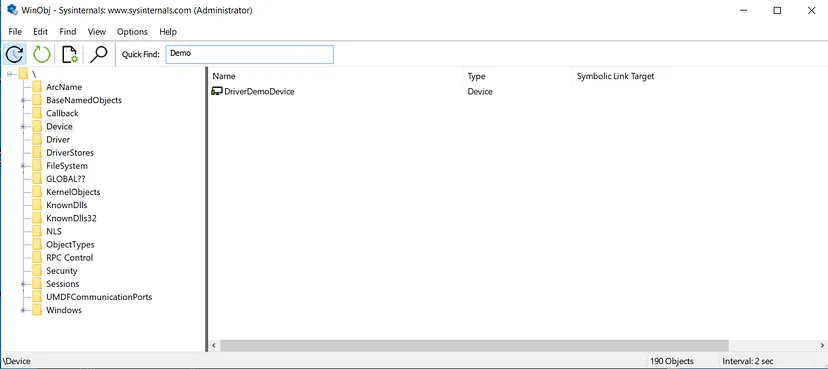Click the GLOBAL?? folder icon
This screenshot has height=369, width=828.
click(36, 178)
